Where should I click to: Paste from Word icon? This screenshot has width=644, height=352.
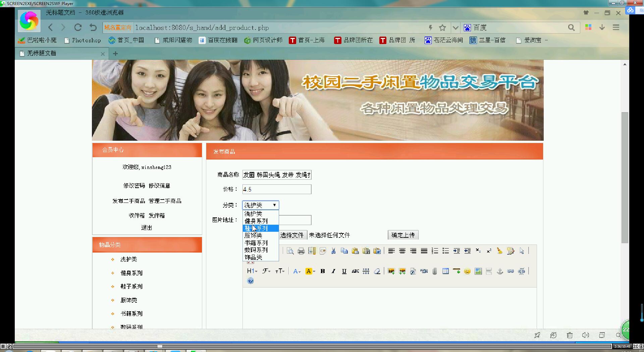377,251
